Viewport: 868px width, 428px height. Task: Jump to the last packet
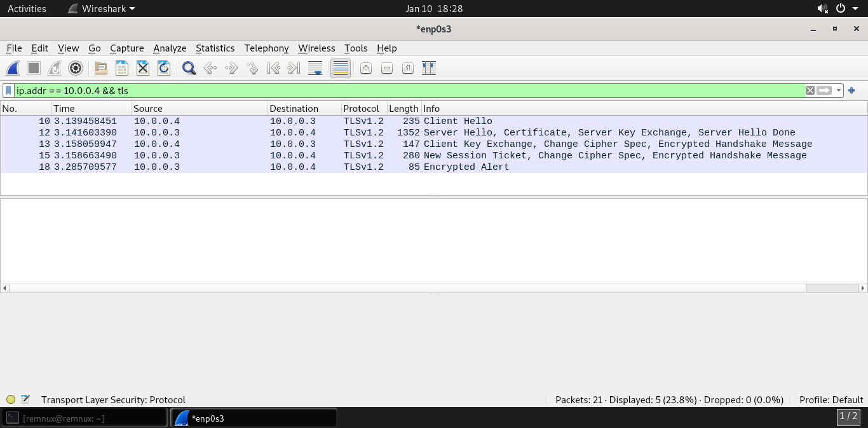294,68
